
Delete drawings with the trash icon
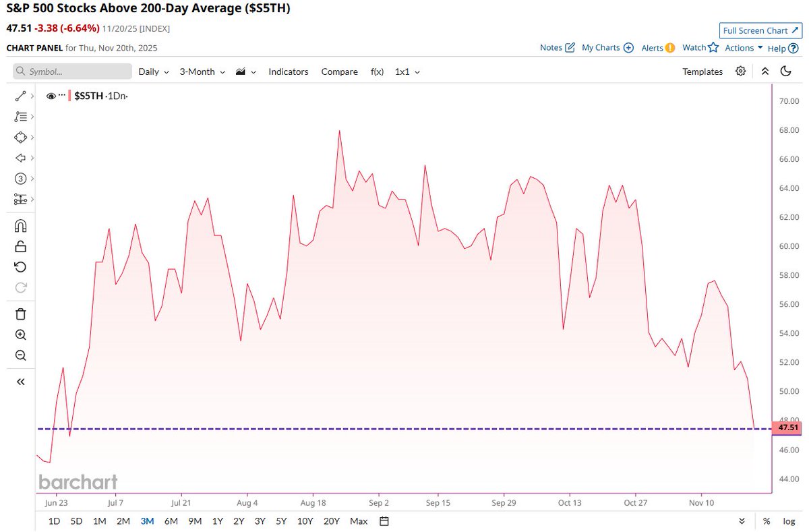(x=20, y=314)
